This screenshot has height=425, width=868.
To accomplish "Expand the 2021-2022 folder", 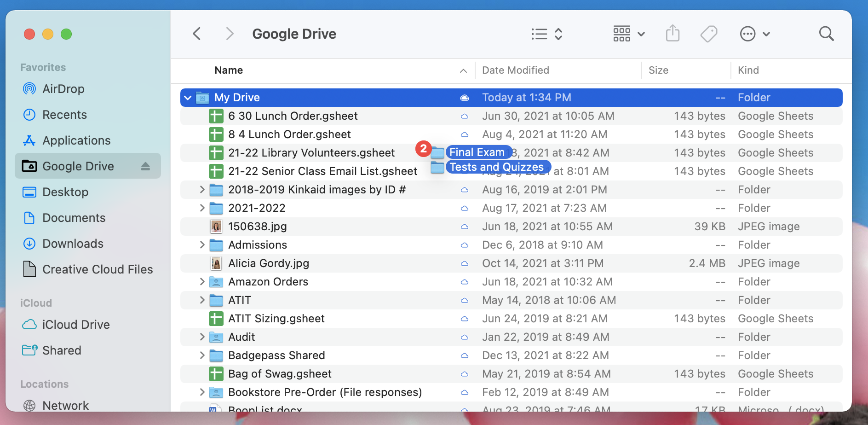I will tap(202, 208).
